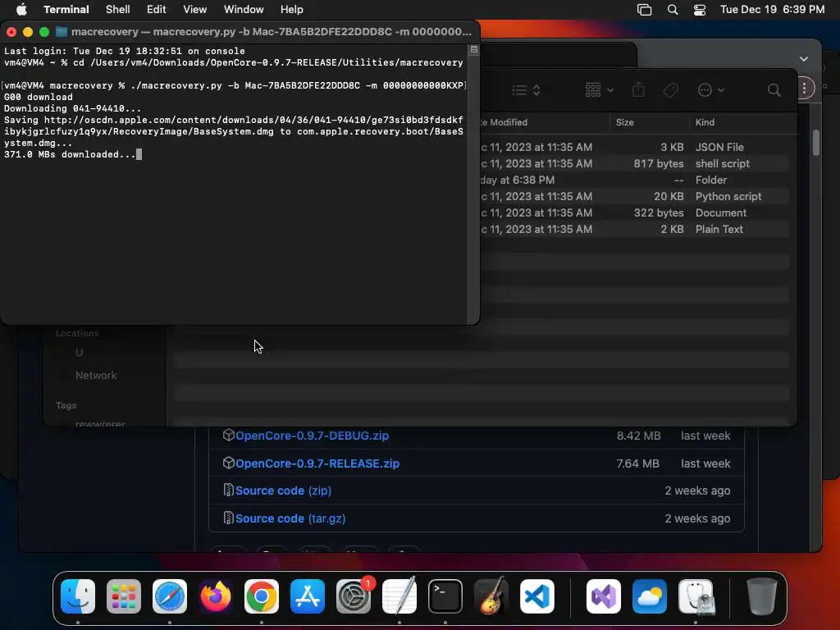The width and height of the screenshot is (840, 630).
Task: Click Finder tags toolbar icon
Action: coord(670,90)
